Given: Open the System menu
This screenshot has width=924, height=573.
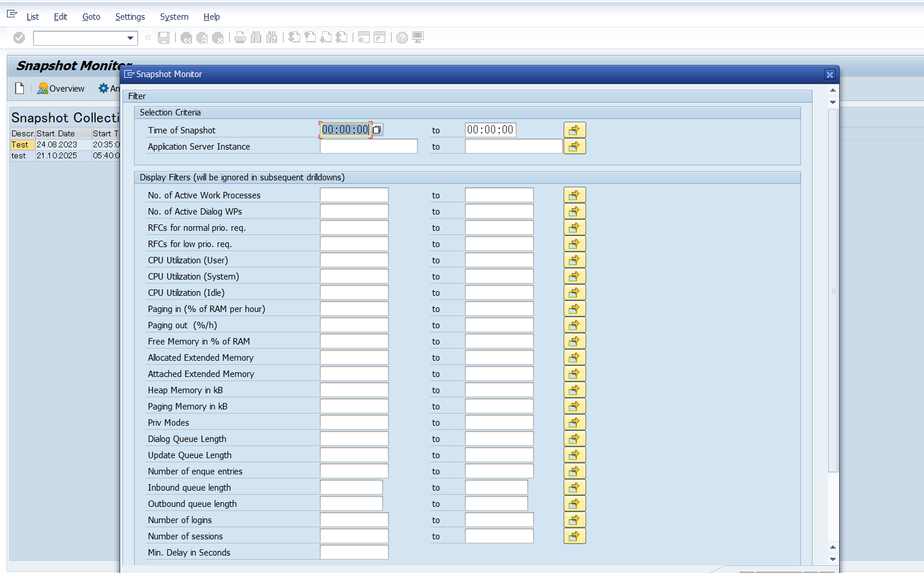Looking at the screenshot, I should 174,17.
